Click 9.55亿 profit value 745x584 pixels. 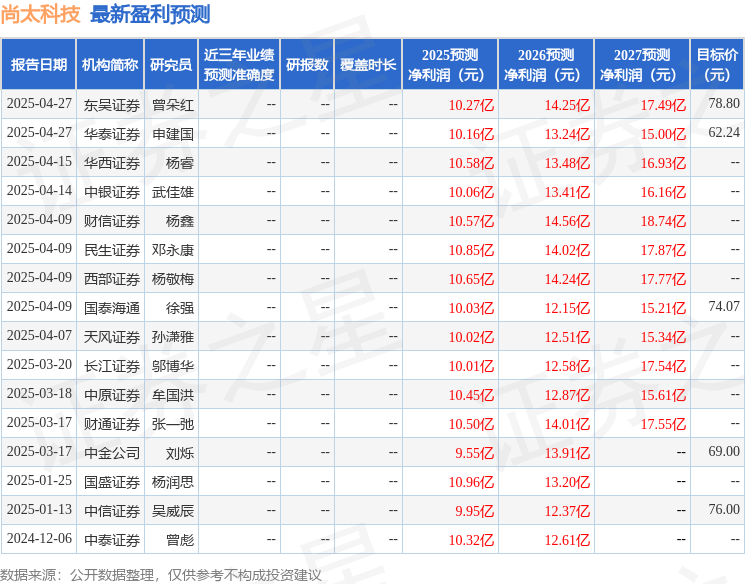coord(475,453)
